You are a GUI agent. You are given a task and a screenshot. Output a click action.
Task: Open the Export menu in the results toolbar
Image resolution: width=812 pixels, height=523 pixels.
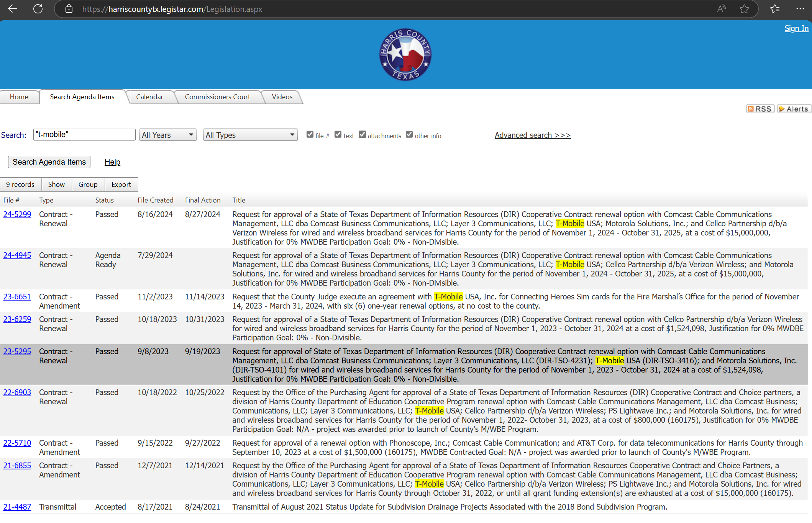(121, 185)
